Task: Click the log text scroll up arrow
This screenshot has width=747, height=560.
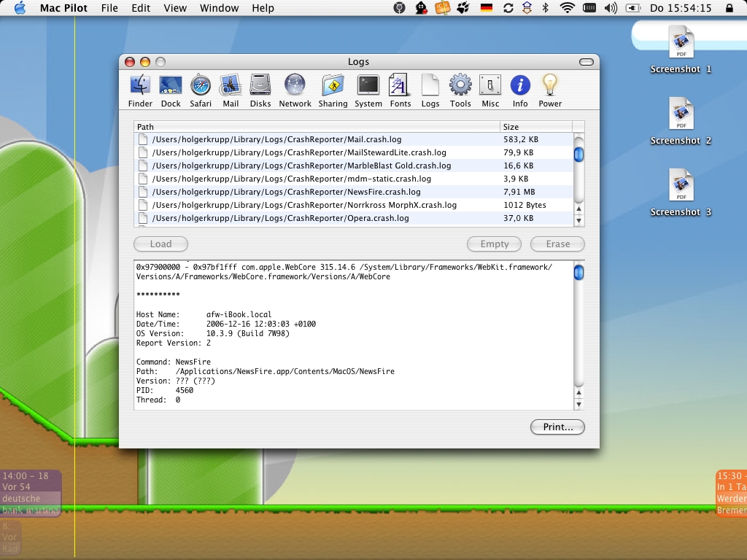Action: click(578, 392)
